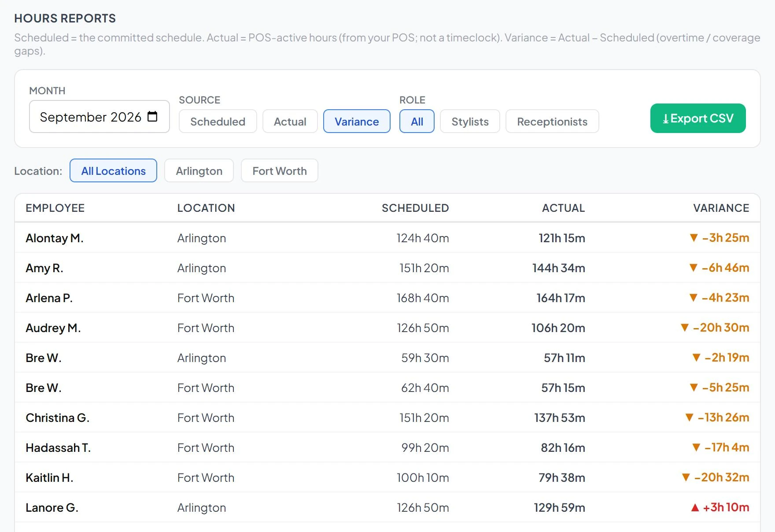Click actual value 144h 34m
The height and width of the screenshot is (532, 775).
(559, 268)
